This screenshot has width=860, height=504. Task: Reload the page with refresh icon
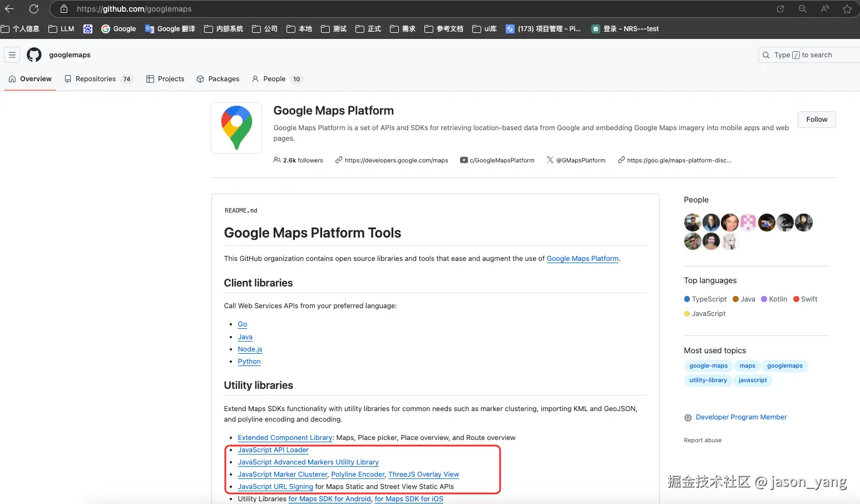click(x=34, y=9)
